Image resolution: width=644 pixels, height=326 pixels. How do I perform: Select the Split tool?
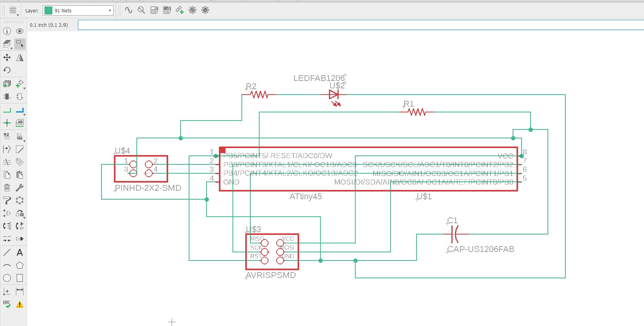click(7, 162)
